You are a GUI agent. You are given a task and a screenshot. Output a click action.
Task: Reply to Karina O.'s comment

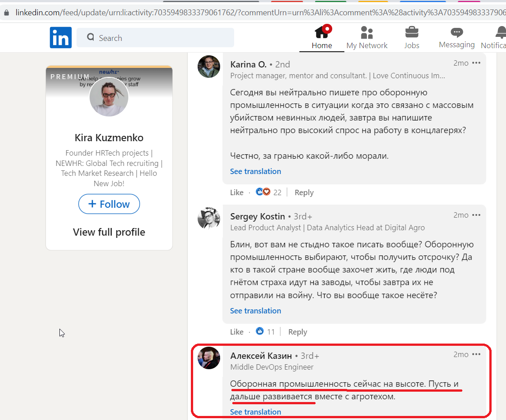[x=304, y=192]
